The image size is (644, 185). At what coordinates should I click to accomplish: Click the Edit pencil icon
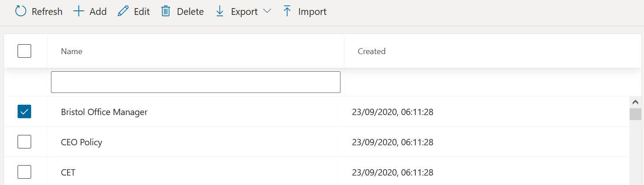click(123, 11)
